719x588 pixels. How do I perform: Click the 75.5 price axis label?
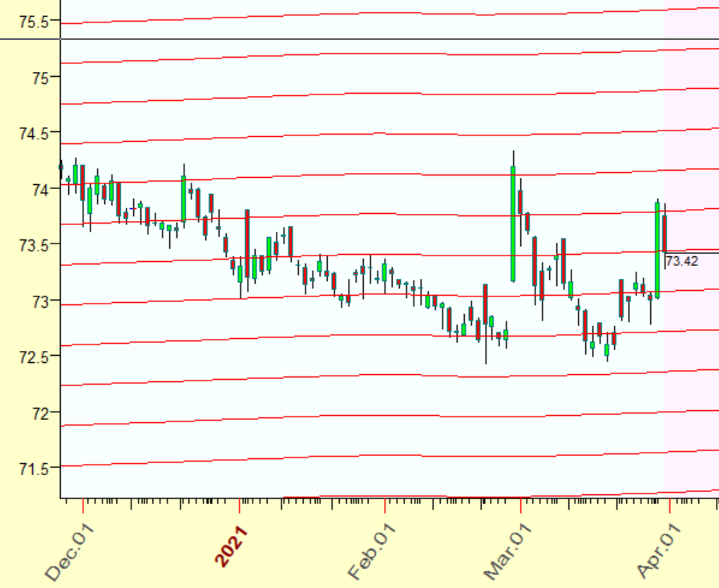34,22
